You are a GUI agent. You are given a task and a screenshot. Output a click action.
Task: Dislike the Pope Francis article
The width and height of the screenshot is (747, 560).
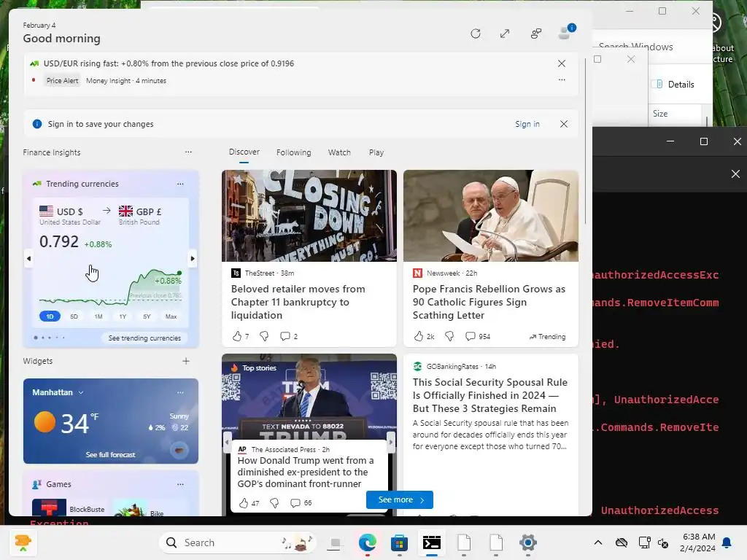click(449, 336)
